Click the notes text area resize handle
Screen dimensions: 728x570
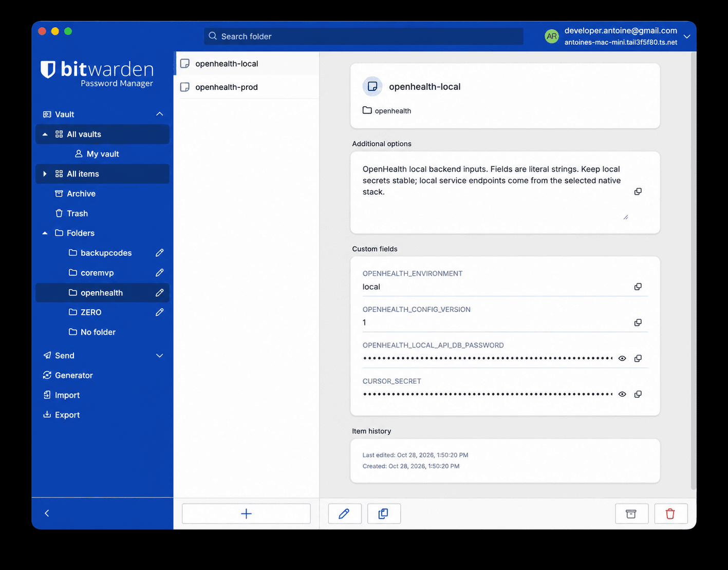(626, 217)
